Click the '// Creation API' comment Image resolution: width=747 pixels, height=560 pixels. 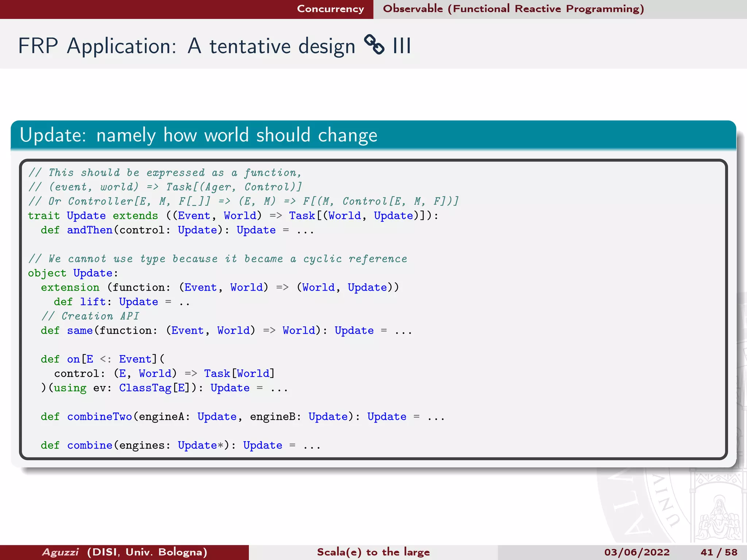click(90, 316)
